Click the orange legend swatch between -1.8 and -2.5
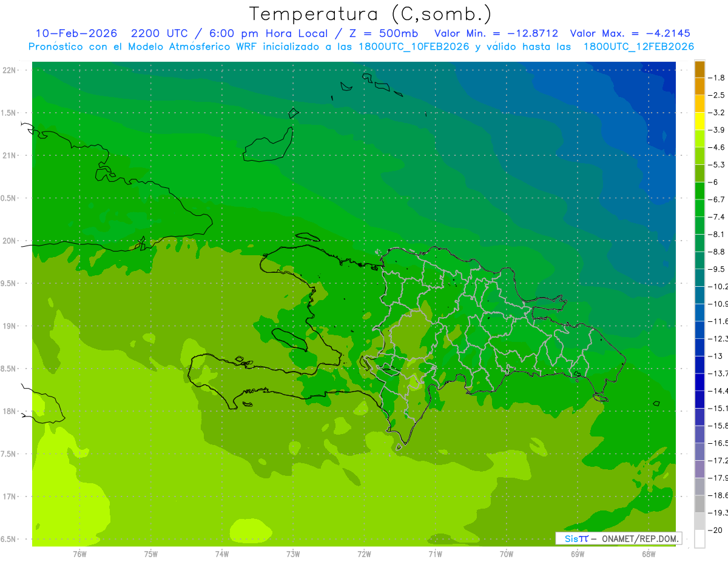 coord(699,86)
